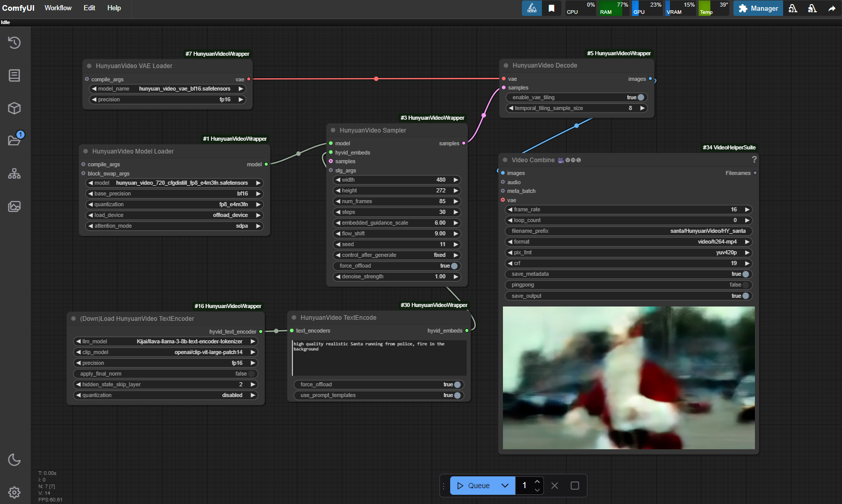Decrease the batch count down arrow

[x=537, y=490]
